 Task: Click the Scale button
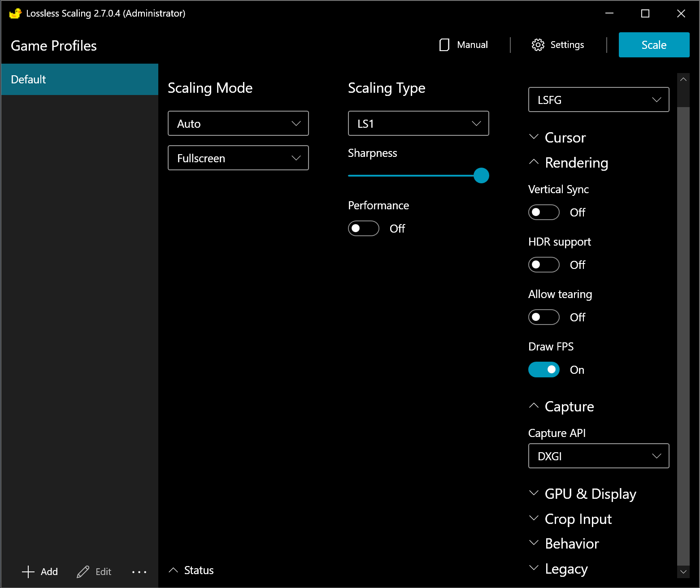(654, 45)
